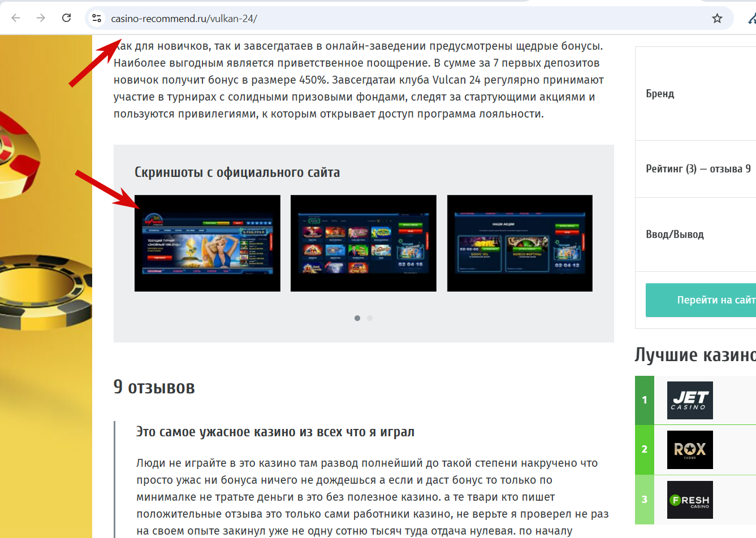This screenshot has width=756, height=538.
Task: Go forward to the next page
Action: coord(41,18)
